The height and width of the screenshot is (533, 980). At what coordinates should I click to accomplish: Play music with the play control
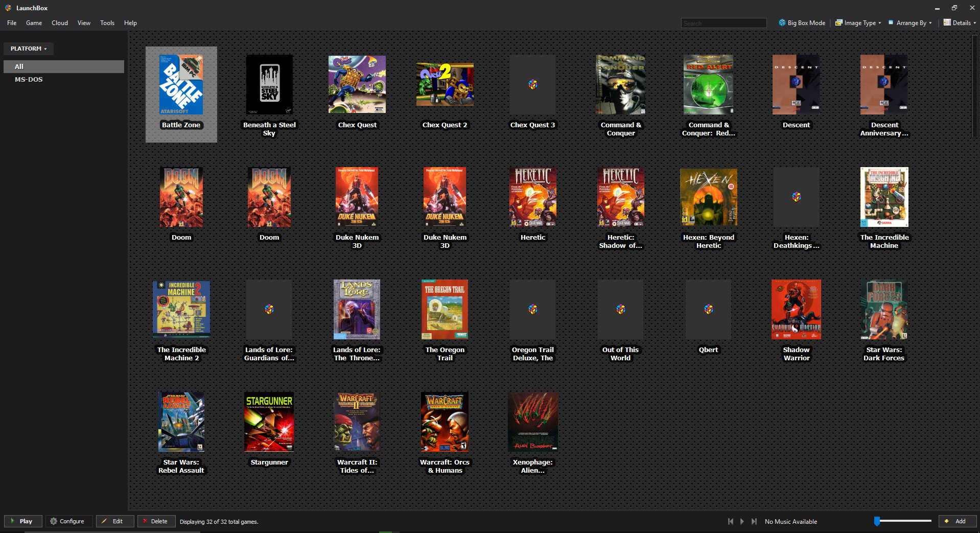[x=742, y=521]
